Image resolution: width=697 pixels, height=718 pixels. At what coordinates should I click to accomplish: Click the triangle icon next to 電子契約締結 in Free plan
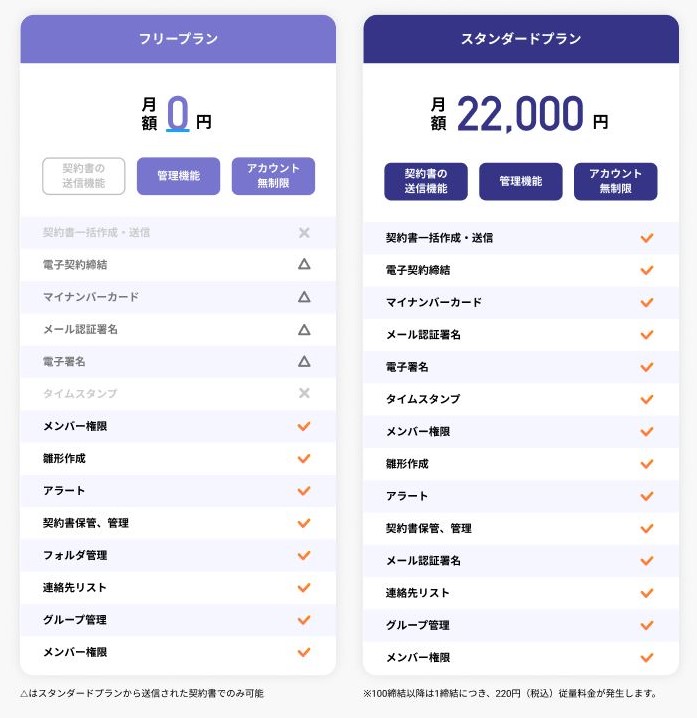click(x=304, y=264)
